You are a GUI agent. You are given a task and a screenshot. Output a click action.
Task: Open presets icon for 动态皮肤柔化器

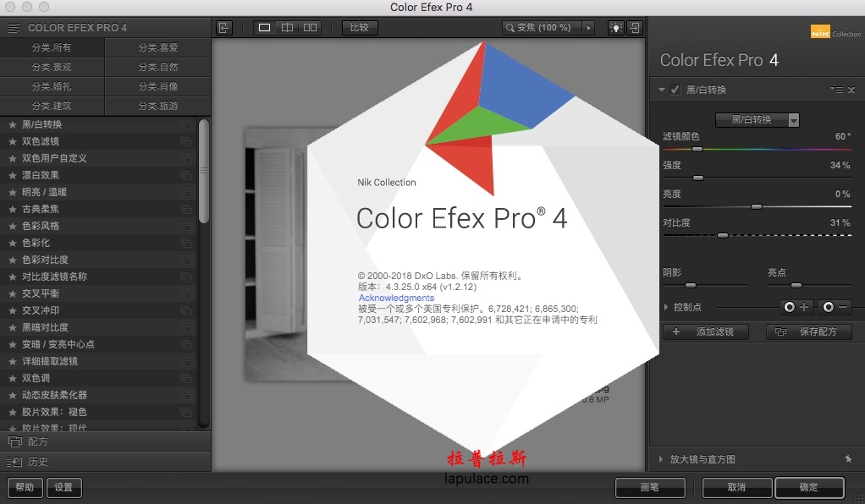pos(186,396)
